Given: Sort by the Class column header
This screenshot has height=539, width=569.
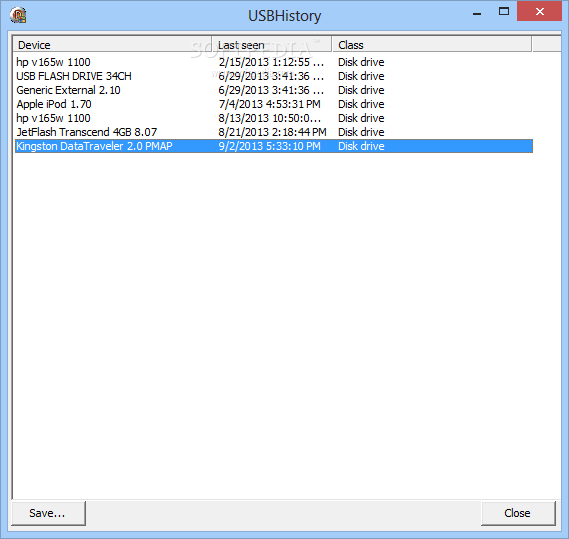Looking at the screenshot, I should [x=432, y=45].
